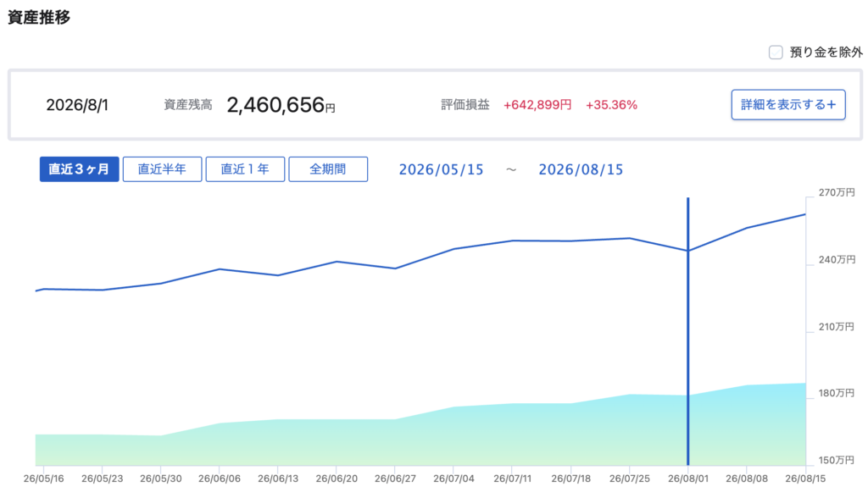This screenshot has width=868, height=498.
Task: Click the 2,460,656円 asset balance figure
Action: point(281,104)
